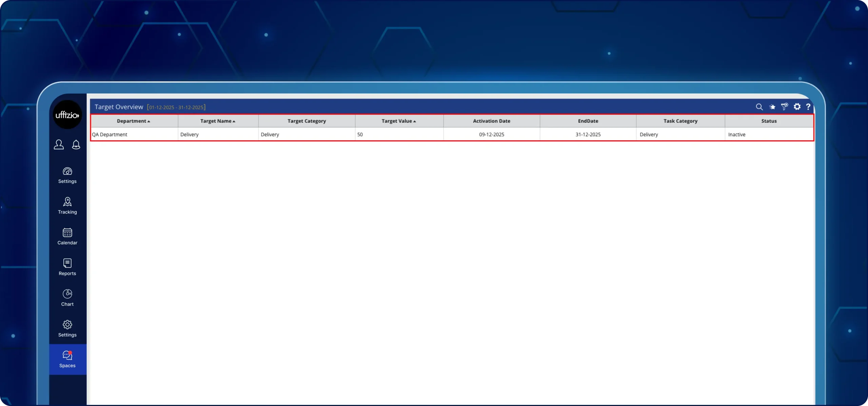Image resolution: width=868 pixels, height=406 pixels.
Task: Go to Reports in the sidebar
Action: (67, 267)
